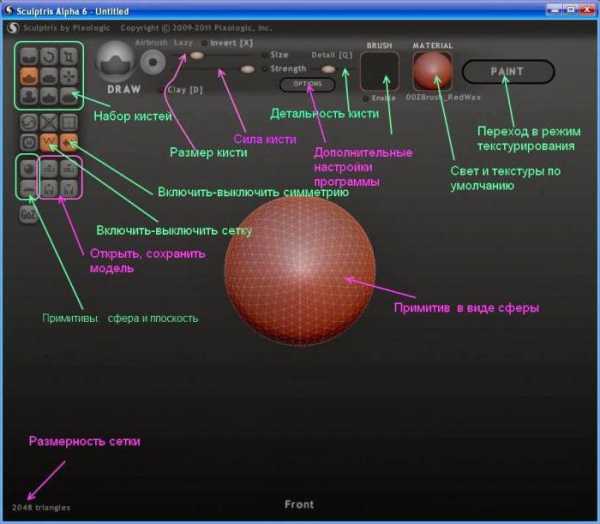Click the large DRAW brush preview

115,61
